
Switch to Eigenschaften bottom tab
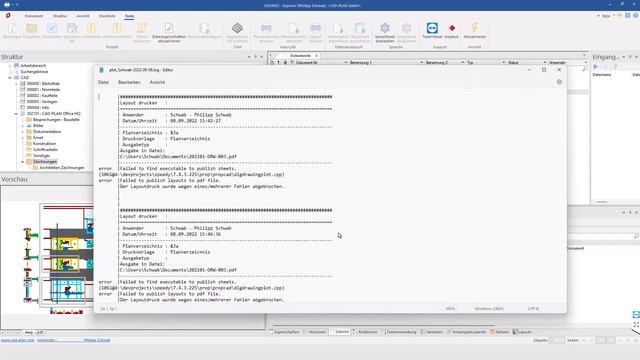click(284, 332)
